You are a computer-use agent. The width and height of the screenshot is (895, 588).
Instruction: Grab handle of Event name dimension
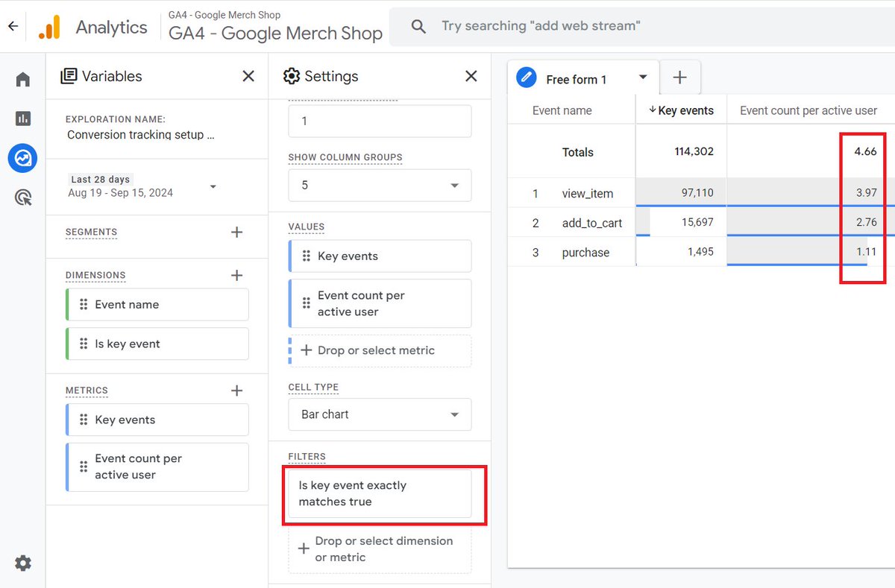[84, 304]
